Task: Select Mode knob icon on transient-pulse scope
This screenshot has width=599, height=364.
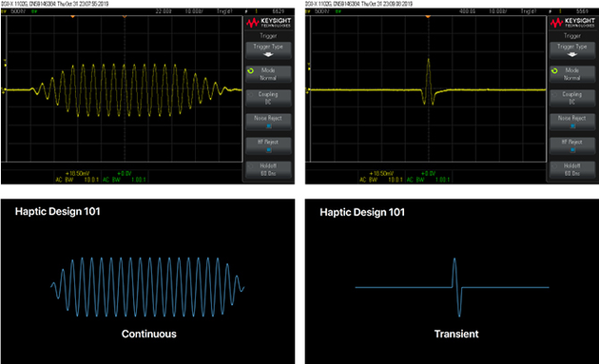Action: click(x=554, y=70)
